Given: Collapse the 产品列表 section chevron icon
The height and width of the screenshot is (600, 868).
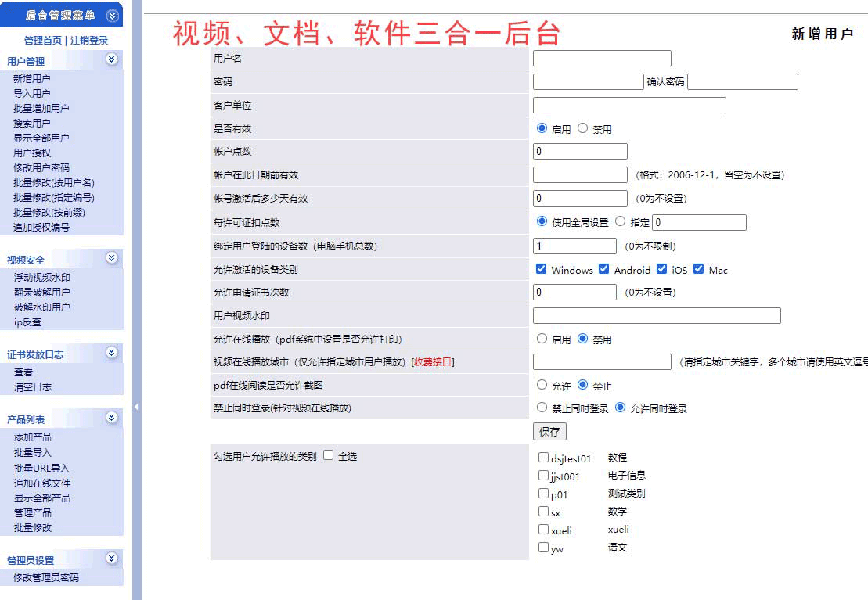Looking at the screenshot, I should [x=112, y=418].
